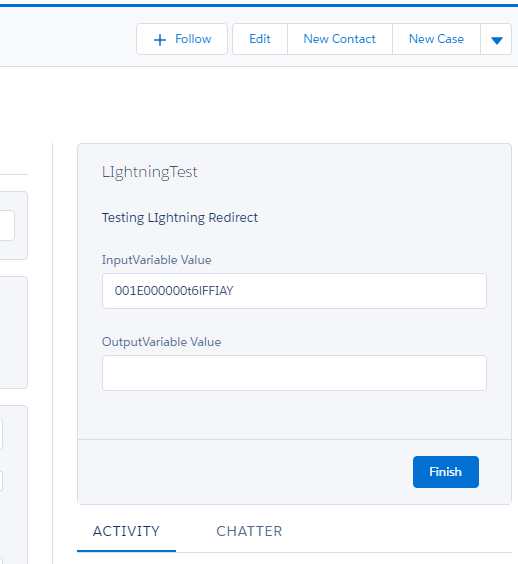Click the Follow button
Screen dimensions: 518x564
point(182,39)
